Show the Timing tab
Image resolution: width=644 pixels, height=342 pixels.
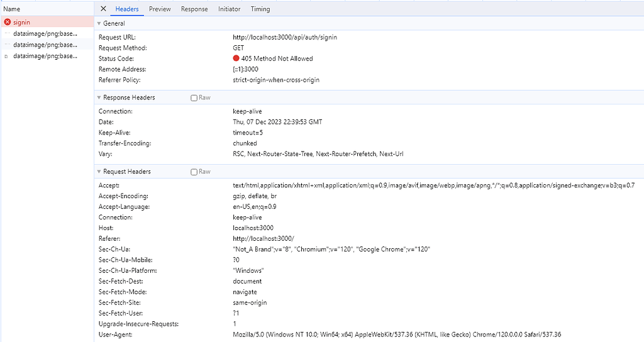pyautogui.click(x=260, y=9)
